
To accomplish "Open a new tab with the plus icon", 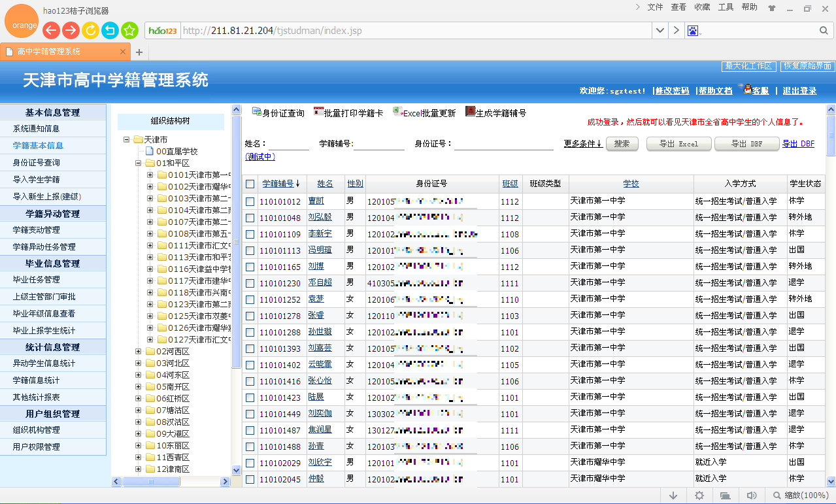I will (139, 52).
